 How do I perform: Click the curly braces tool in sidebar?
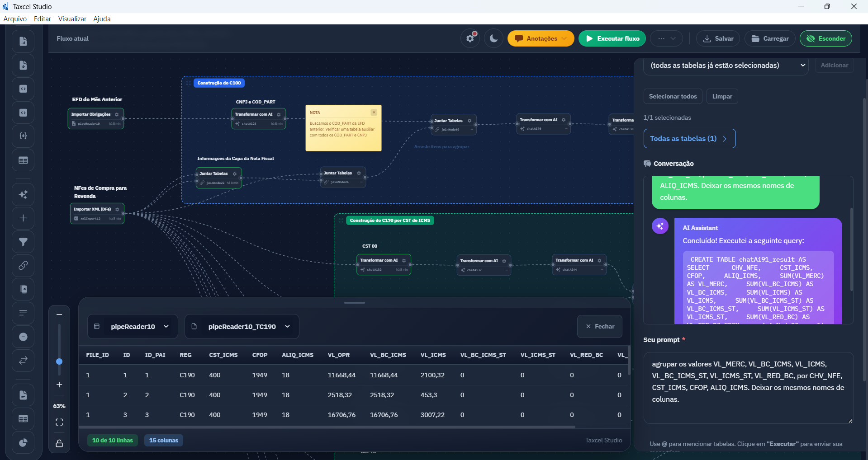click(23, 136)
